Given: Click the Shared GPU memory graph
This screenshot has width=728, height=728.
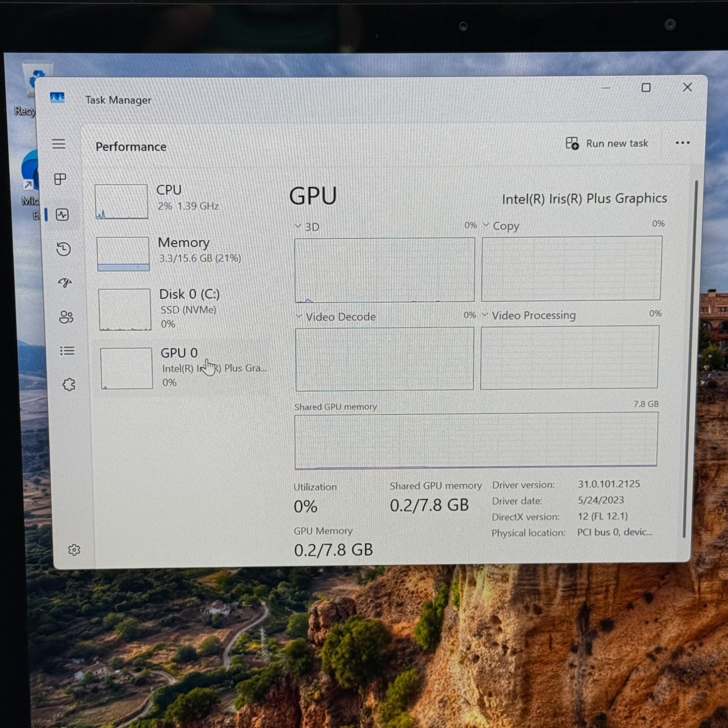Looking at the screenshot, I should (x=476, y=440).
